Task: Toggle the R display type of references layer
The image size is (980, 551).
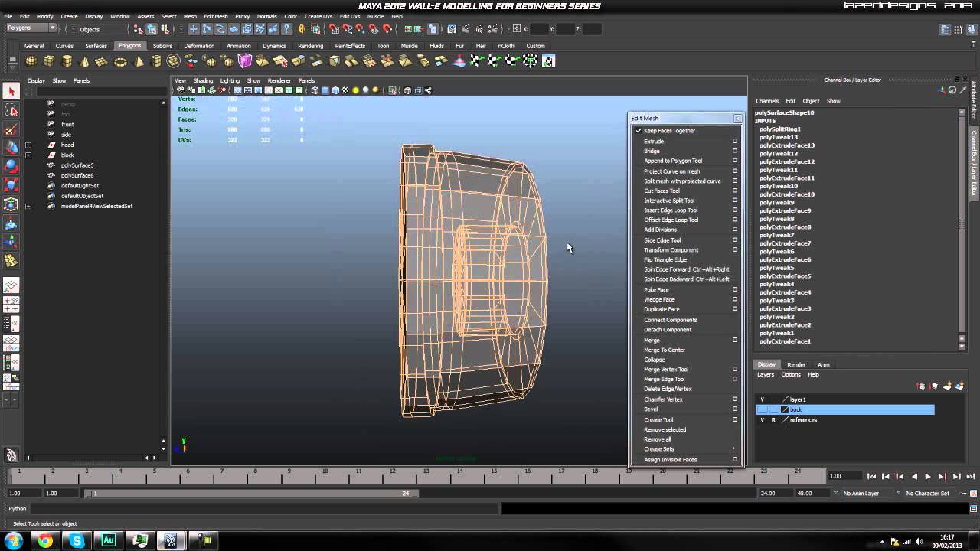Action: (x=773, y=420)
